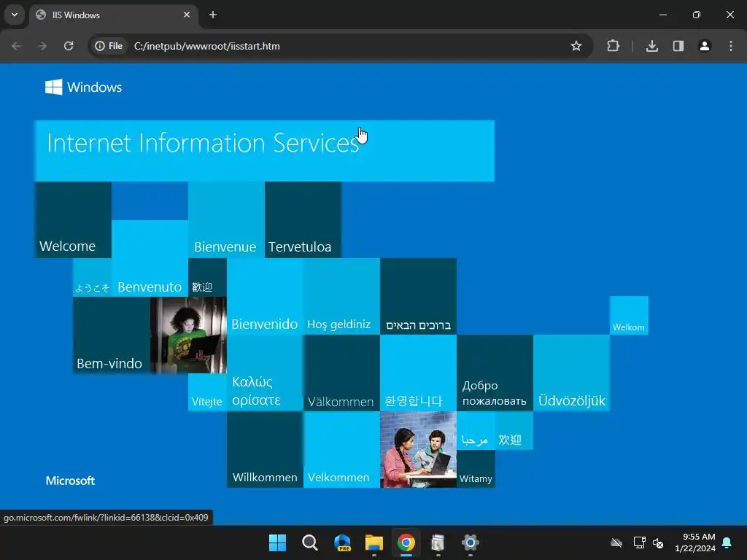
Task: Click the Добро пожаловать tile
Action: [x=495, y=373]
